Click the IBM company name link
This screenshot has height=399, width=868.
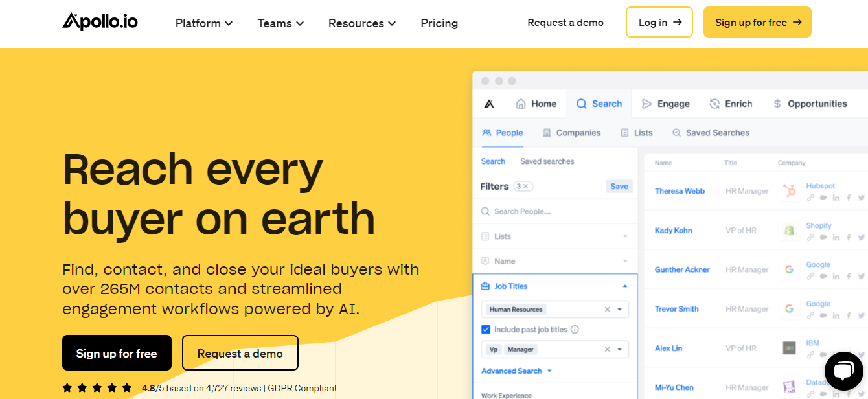[x=812, y=343]
